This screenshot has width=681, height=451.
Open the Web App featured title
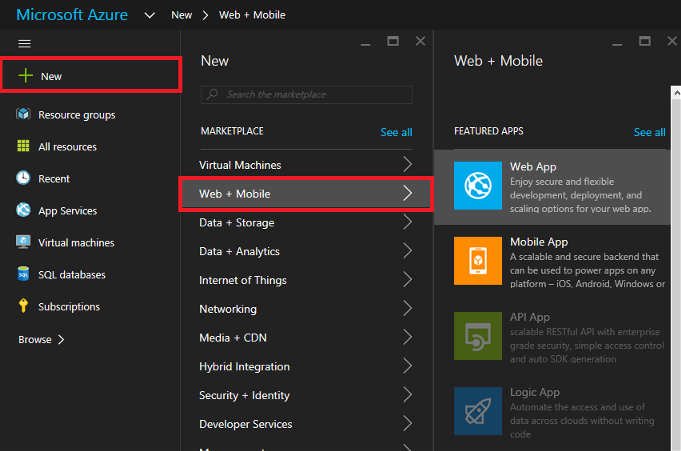point(533,167)
